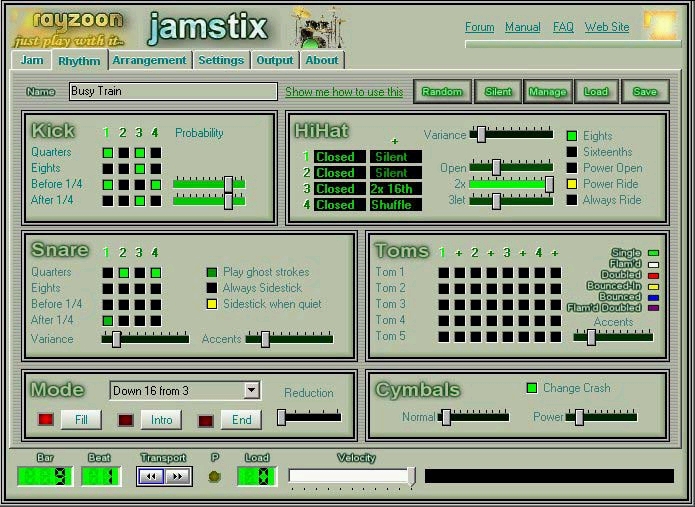Toggle Sidestick when quiet
The height and width of the screenshot is (507, 695).
(x=212, y=304)
